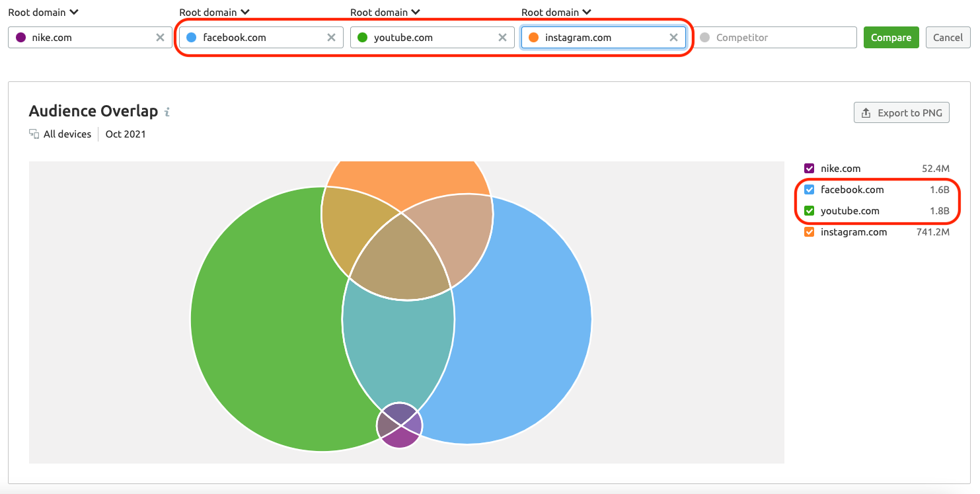Clear instagram.com using its X icon
Screen dimensions: 980x494
click(x=673, y=38)
